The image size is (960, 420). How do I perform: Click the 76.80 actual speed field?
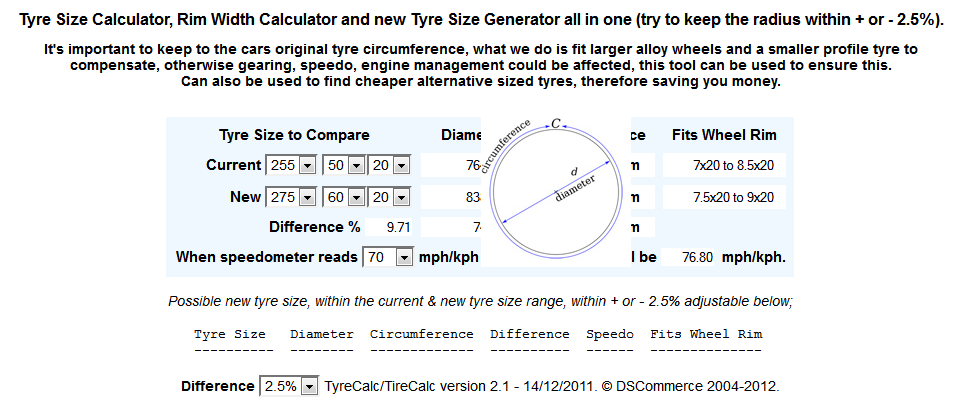click(x=697, y=257)
